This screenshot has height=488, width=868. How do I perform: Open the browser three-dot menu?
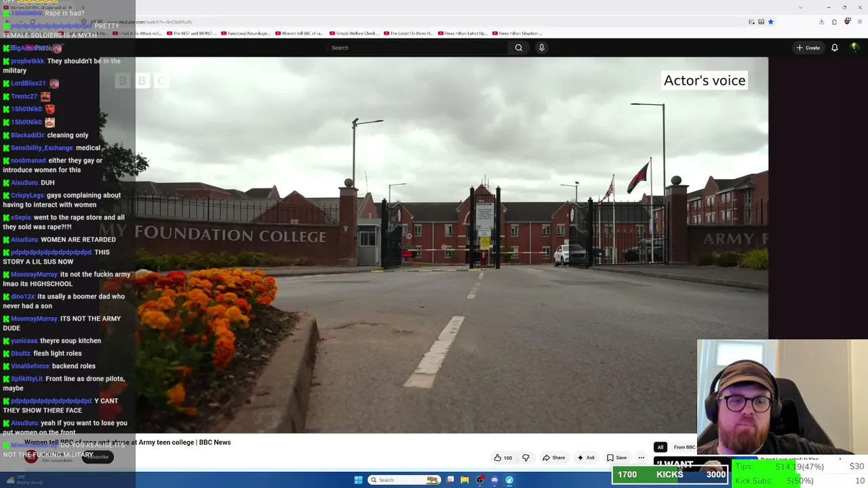tap(859, 22)
